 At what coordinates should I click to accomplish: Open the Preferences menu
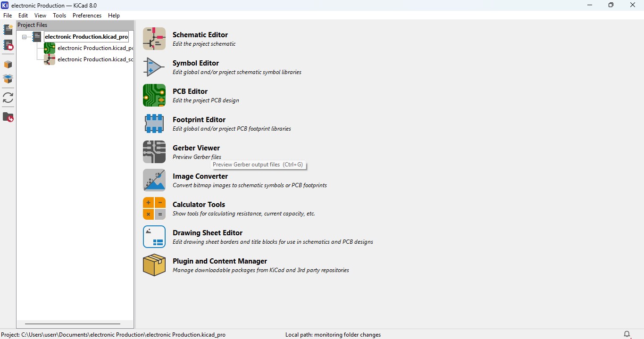point(87,16)
